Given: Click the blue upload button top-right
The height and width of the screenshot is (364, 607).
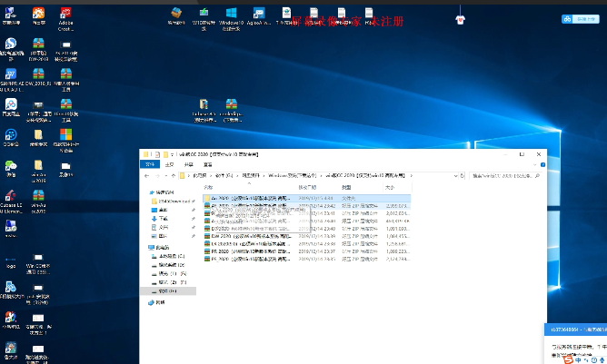Looking at the screenshot, I should [581, 19].
